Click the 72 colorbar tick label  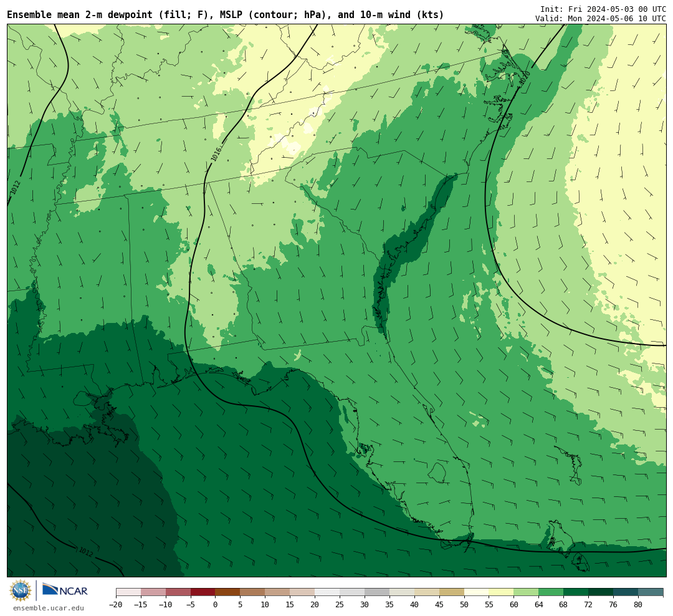coord(588,604)
